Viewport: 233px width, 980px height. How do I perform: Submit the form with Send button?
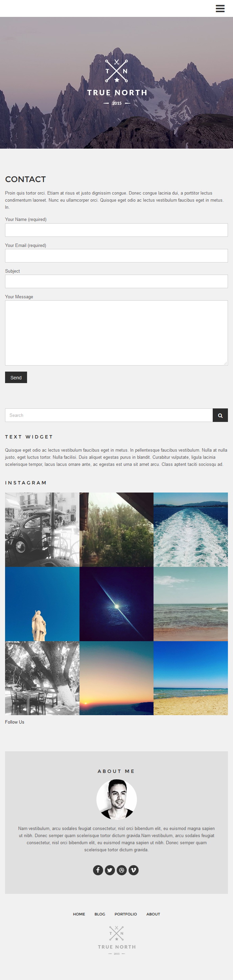pos(16,377)
